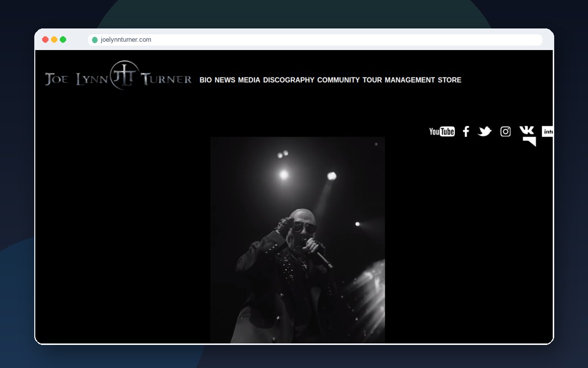Click the black-and-white concert photo
The height and width of the screenshot is (368, 588).
click(297, 240)
